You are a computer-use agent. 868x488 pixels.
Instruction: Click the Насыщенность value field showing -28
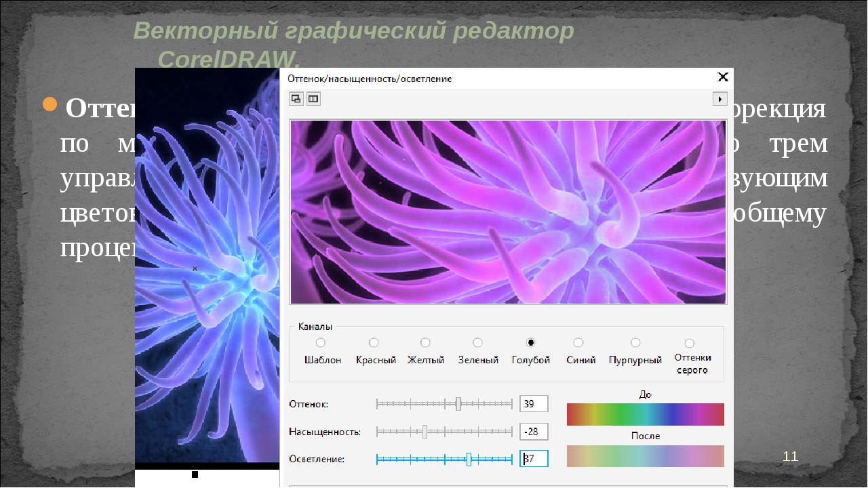534,432
